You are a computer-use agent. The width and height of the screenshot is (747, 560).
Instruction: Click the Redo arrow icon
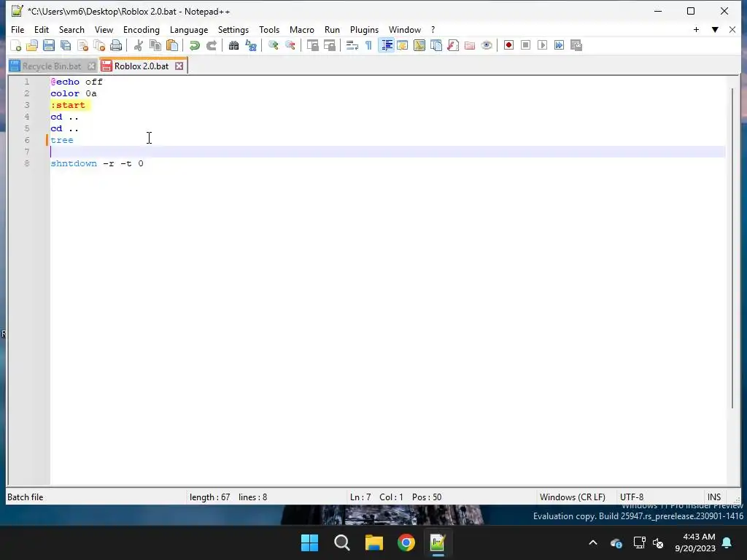[x=211, y=45]
